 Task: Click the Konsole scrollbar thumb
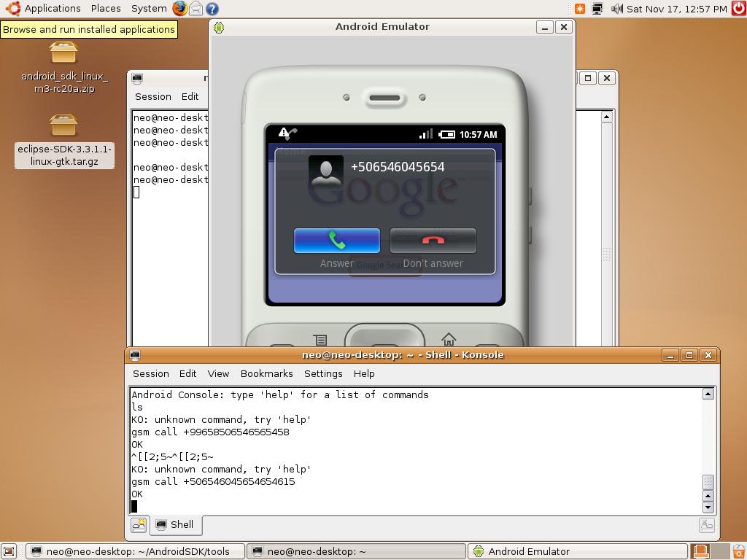(708, 482)
